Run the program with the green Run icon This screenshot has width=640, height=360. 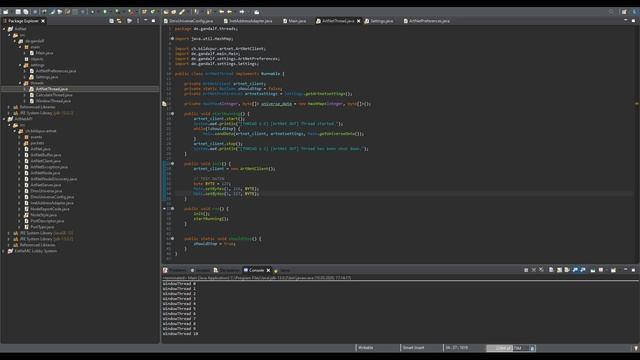coord(105,12)
